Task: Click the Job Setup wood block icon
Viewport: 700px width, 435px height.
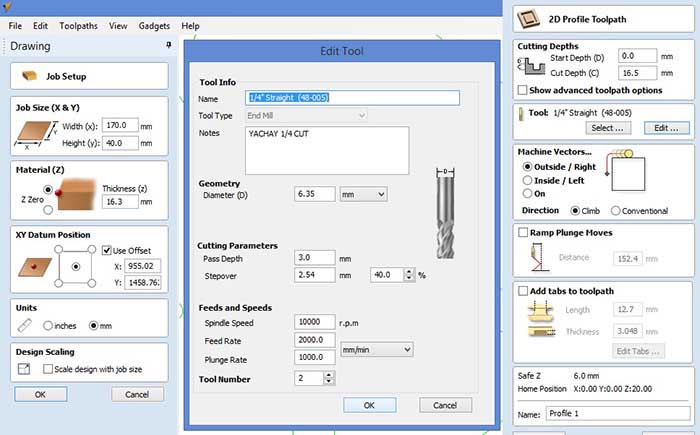Action: click(29, 76)
